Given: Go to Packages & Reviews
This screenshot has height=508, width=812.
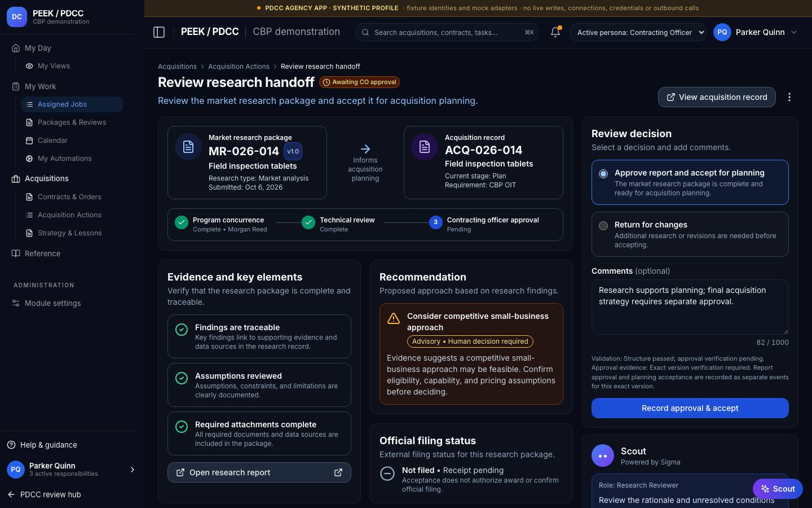Looking at the screenshot, I should [x=72, y=122].
